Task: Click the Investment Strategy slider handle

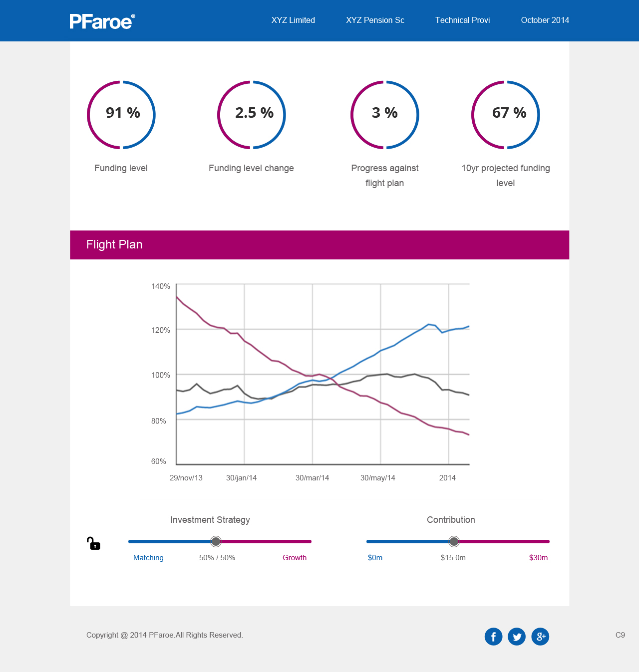Action: tap(216, 541)
